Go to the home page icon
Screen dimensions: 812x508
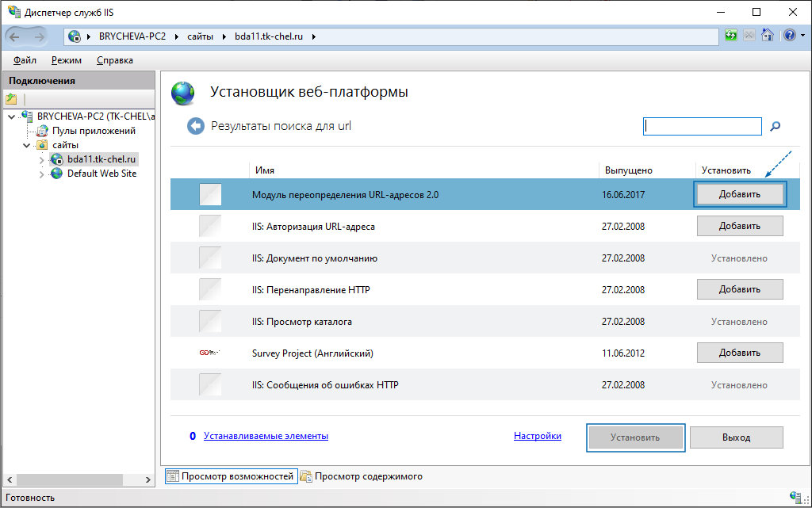[768, 35]
